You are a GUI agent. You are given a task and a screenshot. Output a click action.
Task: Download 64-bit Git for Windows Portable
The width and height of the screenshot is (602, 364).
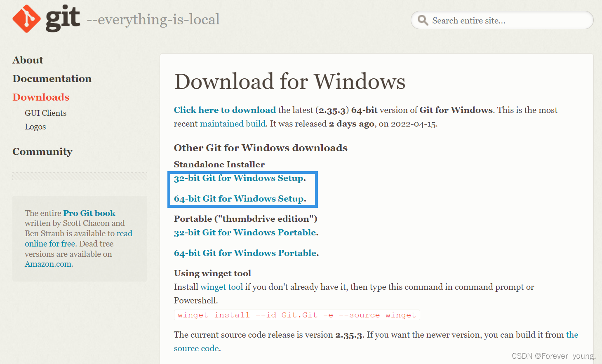[x=245, y=253]
